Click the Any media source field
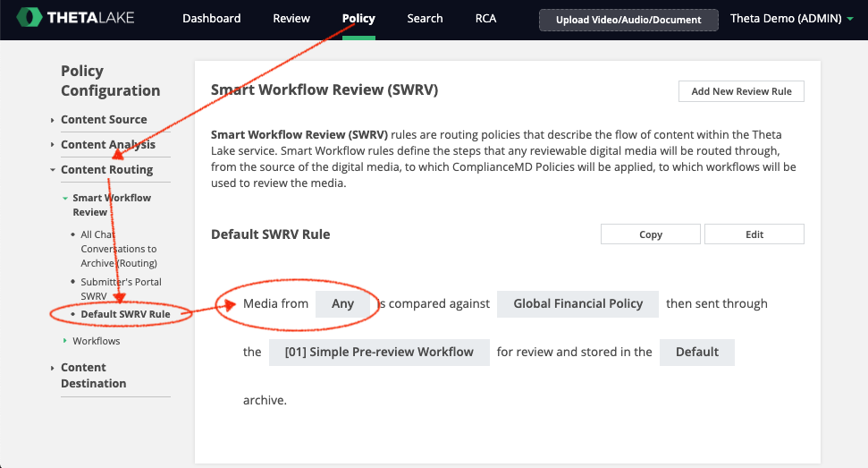 click(342, 303)
